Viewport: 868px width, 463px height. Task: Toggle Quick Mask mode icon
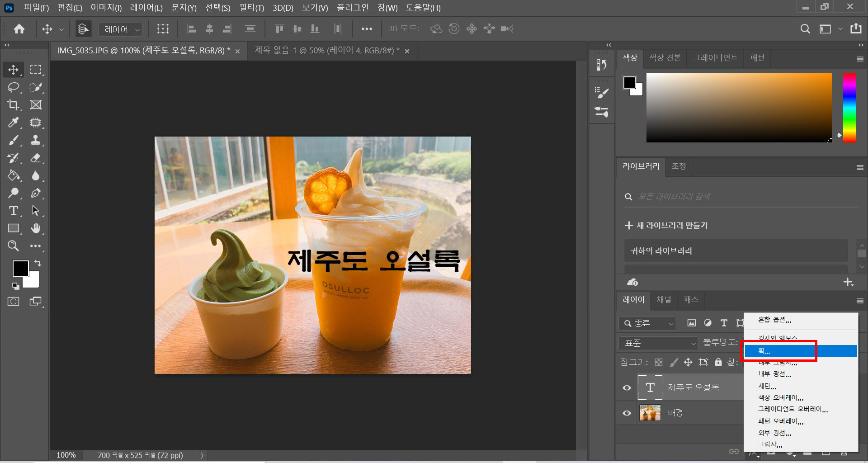[x=13, y=302]
